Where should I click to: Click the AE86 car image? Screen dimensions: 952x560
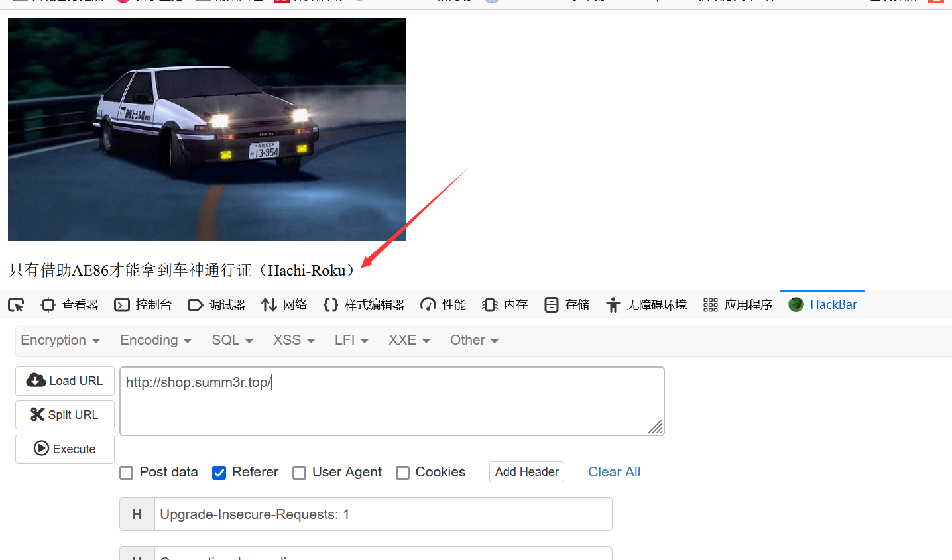207,129
